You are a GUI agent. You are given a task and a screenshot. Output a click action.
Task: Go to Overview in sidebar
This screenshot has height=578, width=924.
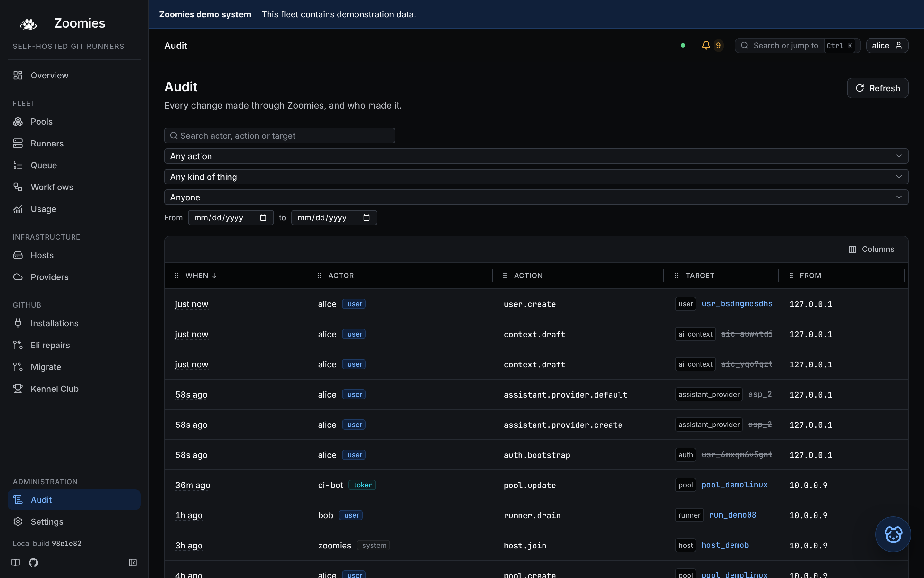tap(74, 75)
